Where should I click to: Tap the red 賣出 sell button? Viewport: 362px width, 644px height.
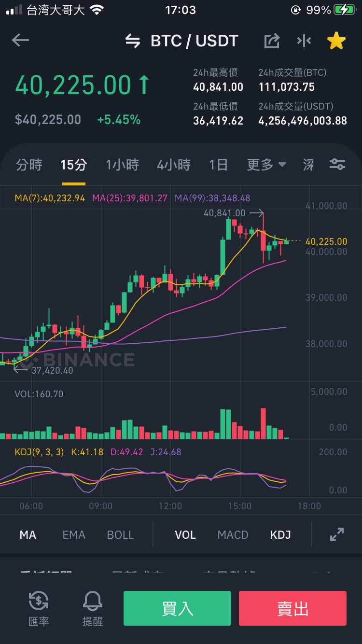point(292,608)
